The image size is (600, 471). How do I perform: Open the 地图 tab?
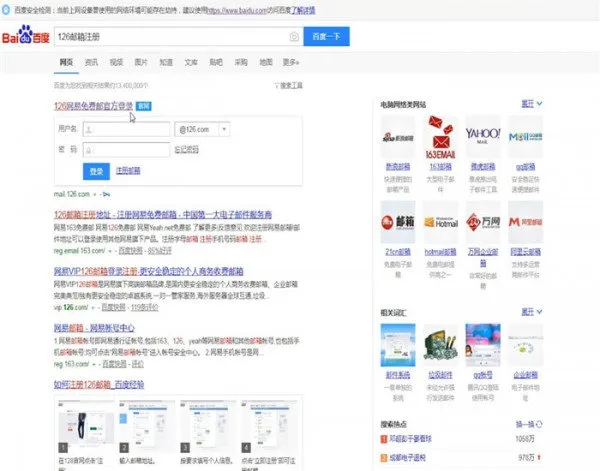266,62
